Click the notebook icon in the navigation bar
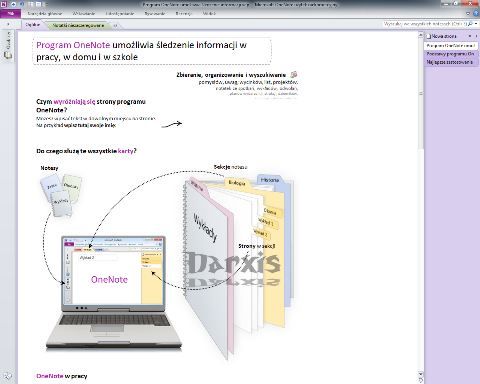The image size is (480, 384). [x=7, y=55]
